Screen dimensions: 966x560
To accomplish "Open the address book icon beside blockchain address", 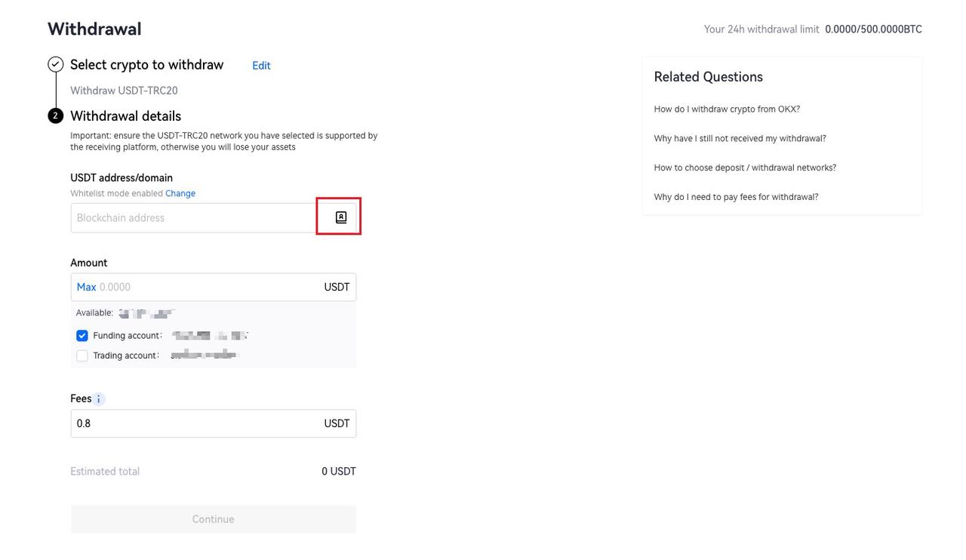I will coord(340,217).
